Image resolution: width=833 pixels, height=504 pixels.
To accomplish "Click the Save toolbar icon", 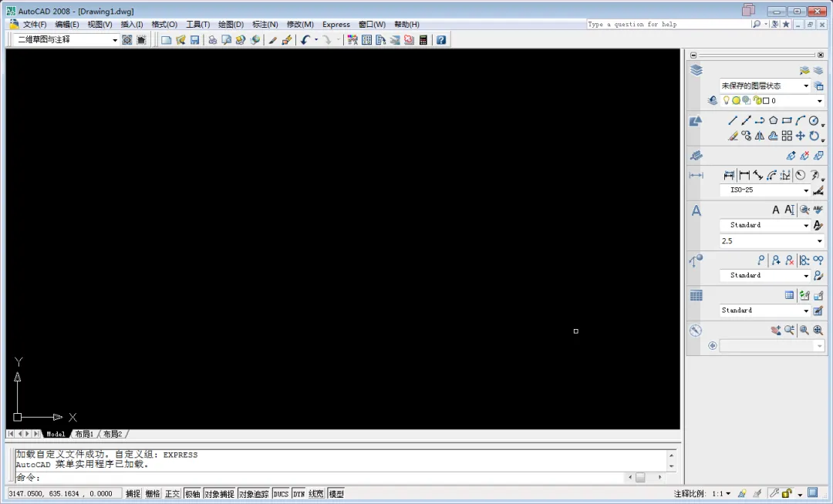I will (195, 40).
